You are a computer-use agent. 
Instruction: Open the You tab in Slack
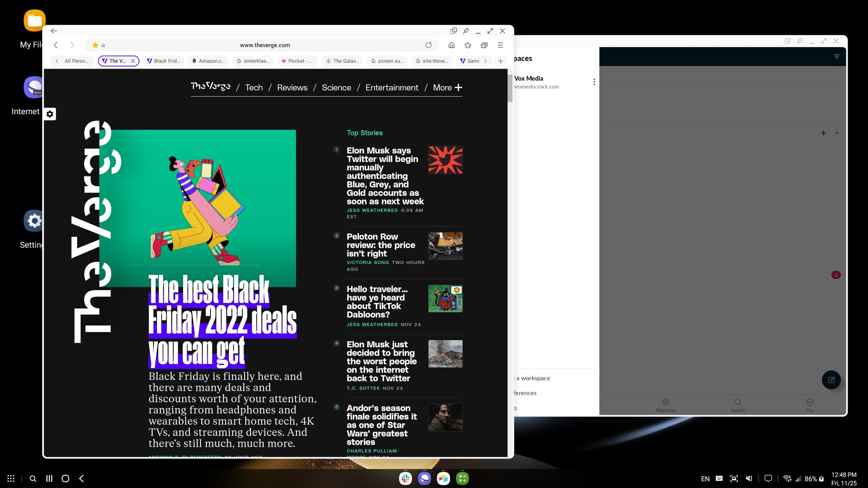tap(810, 406)
